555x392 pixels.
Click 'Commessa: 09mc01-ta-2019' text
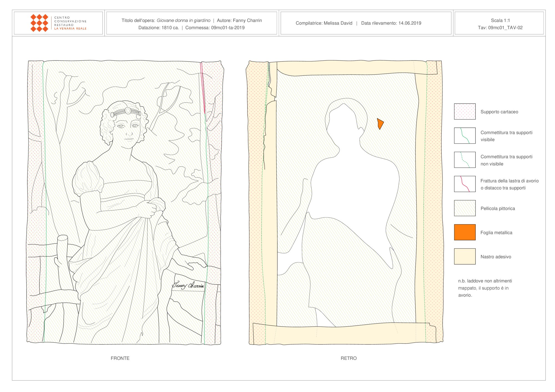215,27
